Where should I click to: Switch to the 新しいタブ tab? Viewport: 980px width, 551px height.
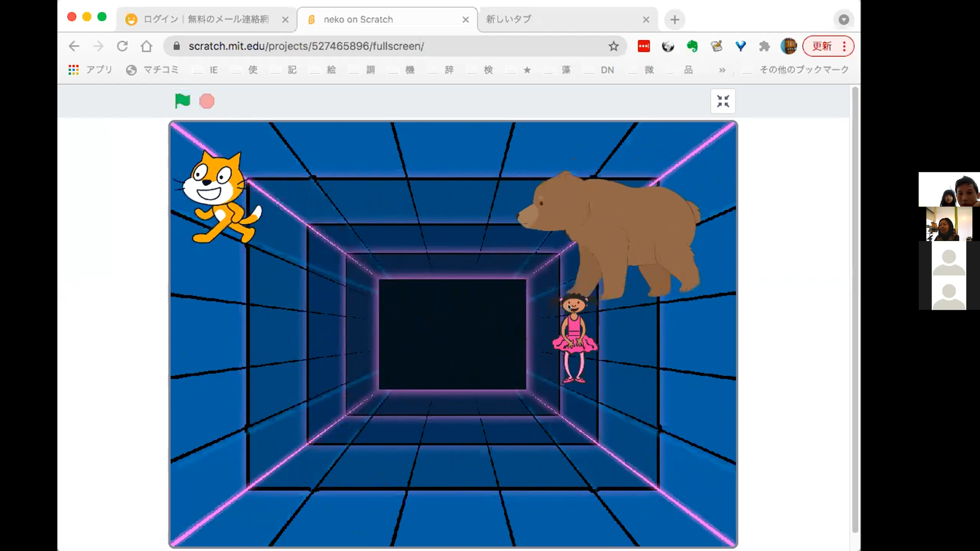click(x=568, y=19)
